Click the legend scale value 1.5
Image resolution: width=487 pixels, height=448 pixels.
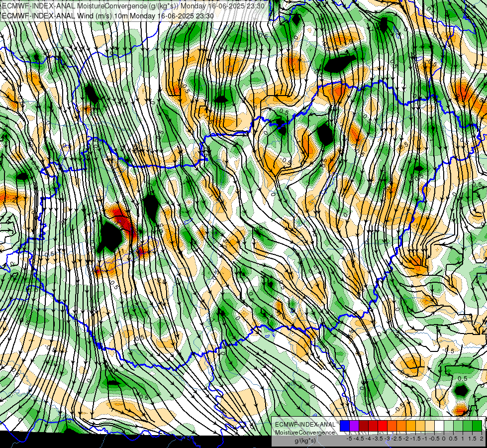(x=472, y=439)
